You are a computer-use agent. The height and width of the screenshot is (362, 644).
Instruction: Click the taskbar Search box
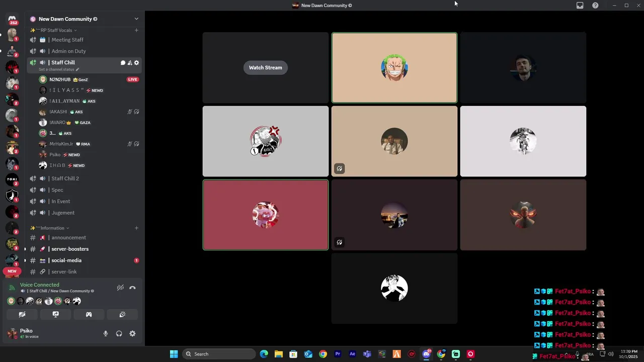[x=219, y=354]
